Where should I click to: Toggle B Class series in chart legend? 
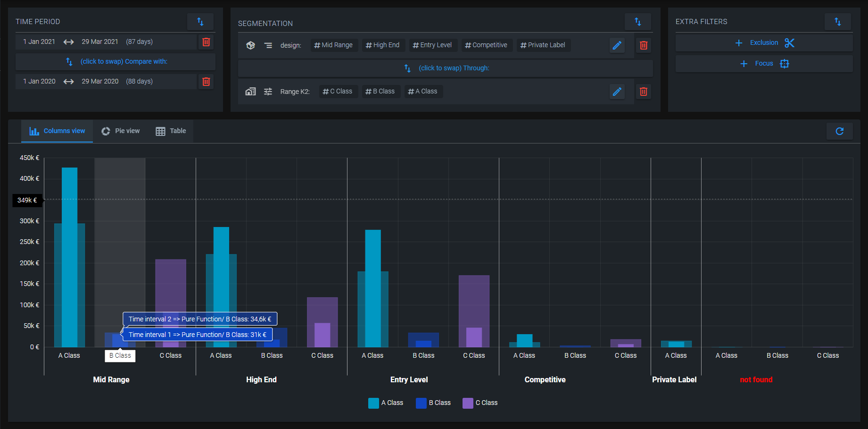point(433,403)
